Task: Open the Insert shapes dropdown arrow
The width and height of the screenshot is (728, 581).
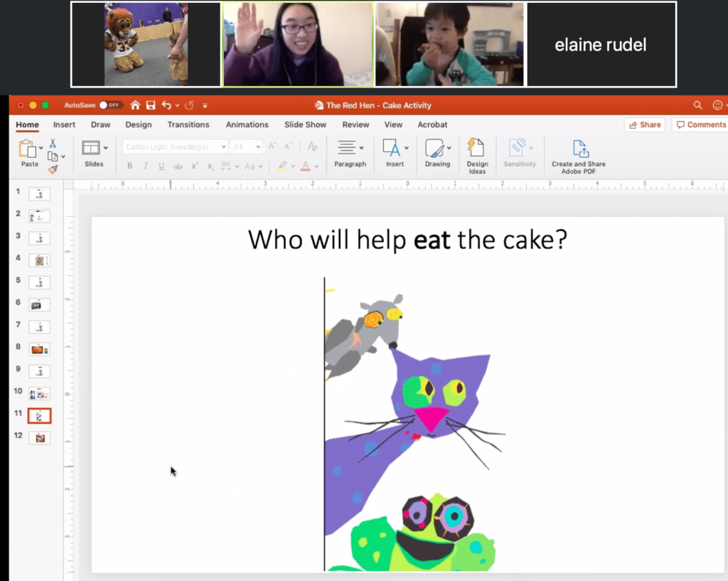Action: click(407, 148)
